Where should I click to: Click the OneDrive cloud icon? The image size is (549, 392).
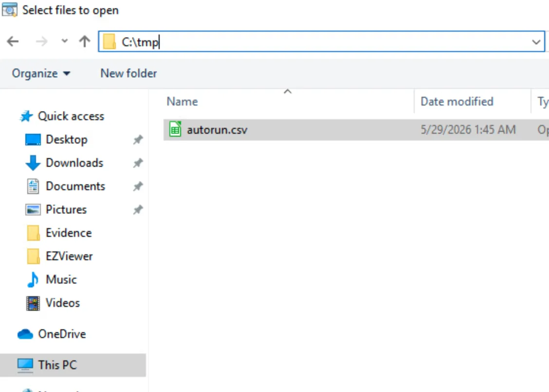25,334
